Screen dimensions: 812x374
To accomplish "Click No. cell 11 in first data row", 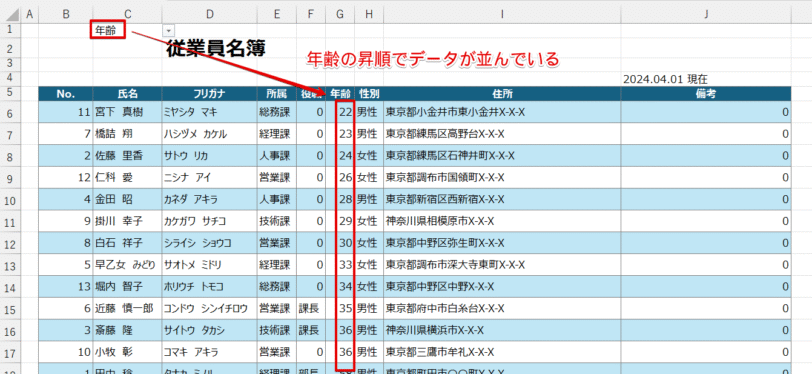I will pyautogui.click(x=66, y=112).
